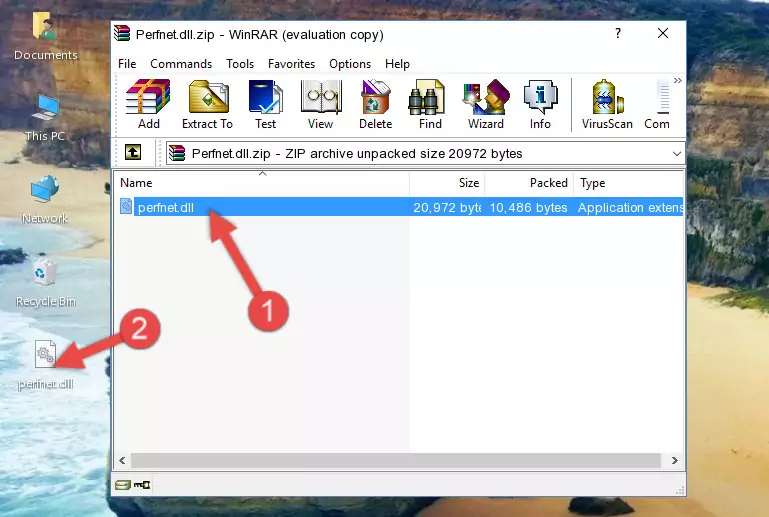Run VirusScan on the archive
This screenshot has width=769, height=517.
coord(607,104)
